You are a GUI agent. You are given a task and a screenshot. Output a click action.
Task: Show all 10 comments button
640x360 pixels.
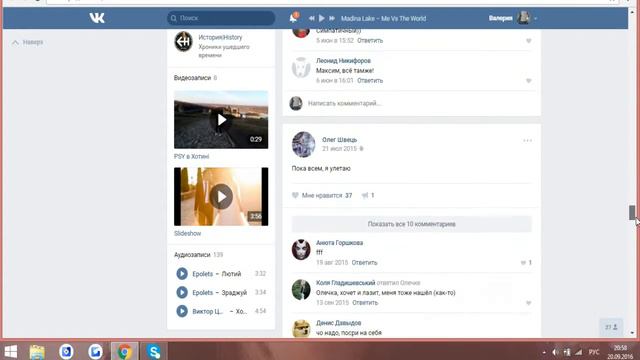(411, 224)
